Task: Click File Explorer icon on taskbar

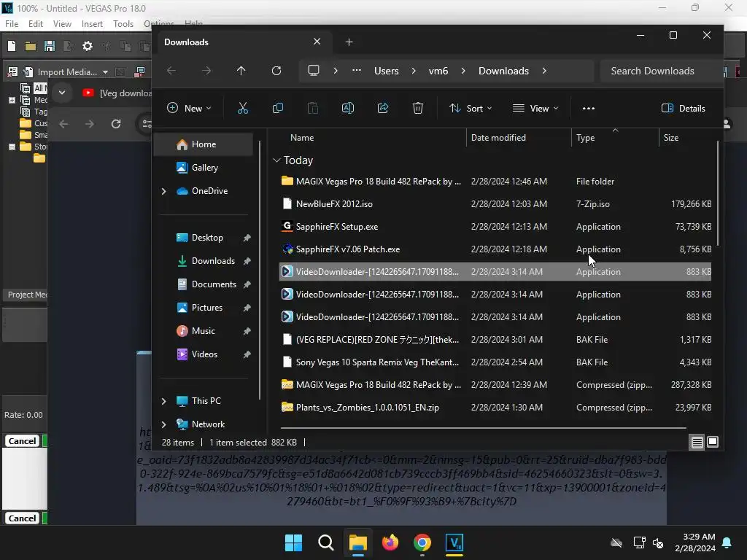Action: pos(357,542)
